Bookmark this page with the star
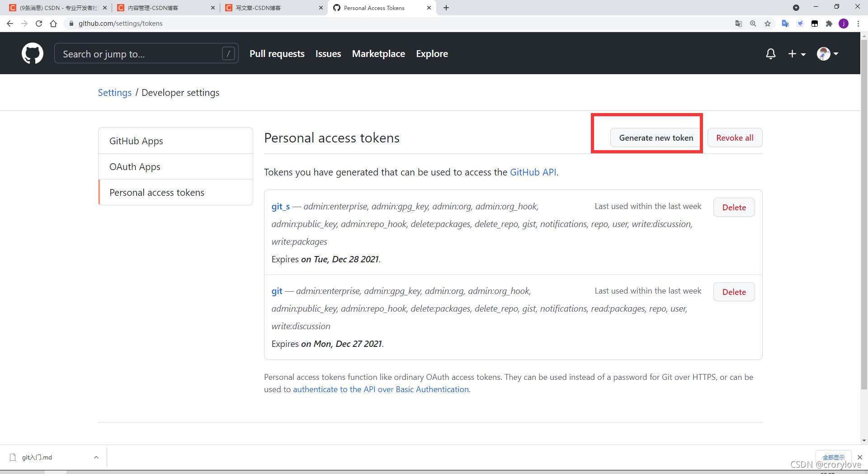The width and height of the screenshot is (868, 474). [x=768, y=24]
